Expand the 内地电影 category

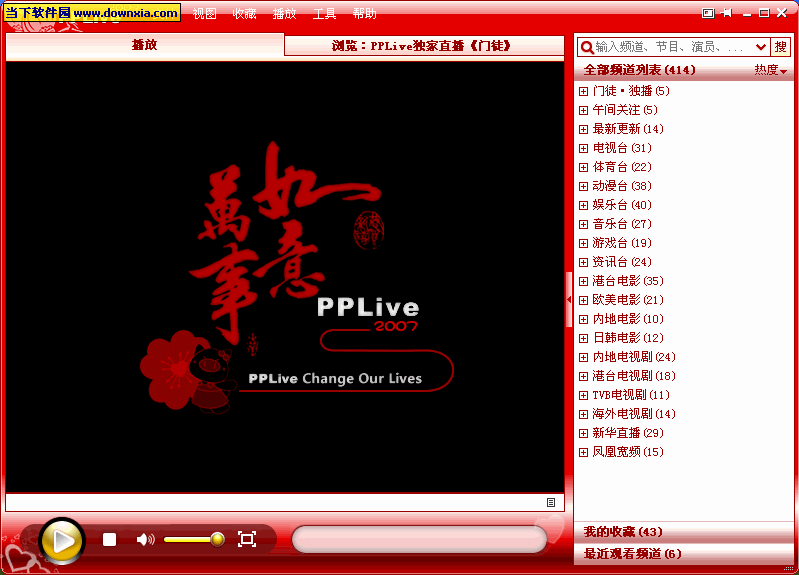[x=583, y=320]
